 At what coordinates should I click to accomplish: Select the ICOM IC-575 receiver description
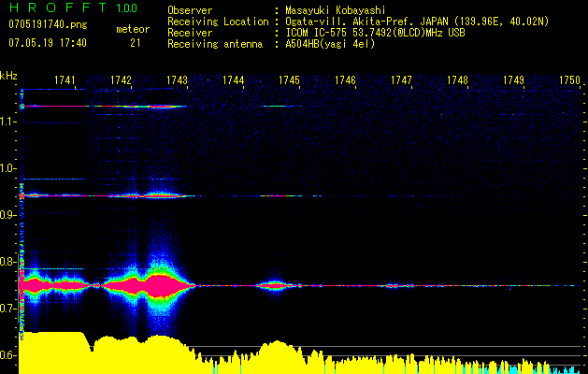[x=376, y=33]
